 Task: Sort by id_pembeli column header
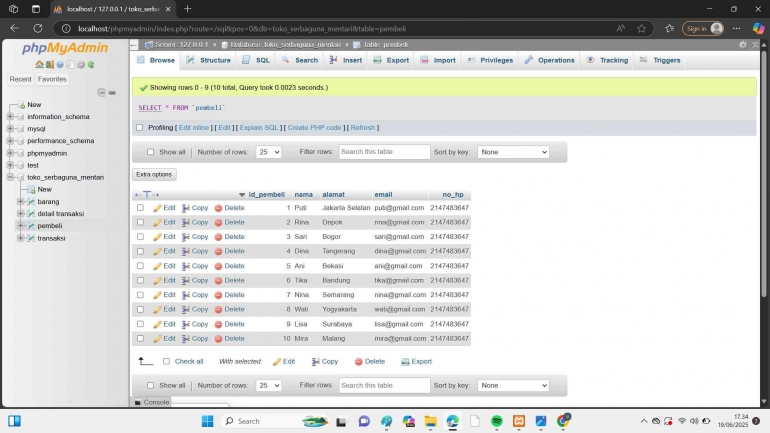(x=267, y=195)
